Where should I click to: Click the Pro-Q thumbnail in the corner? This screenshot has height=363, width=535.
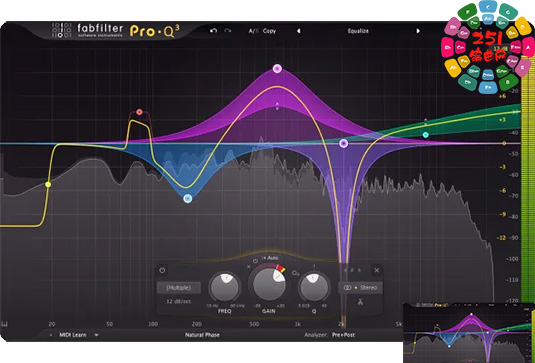pos(469,332)
